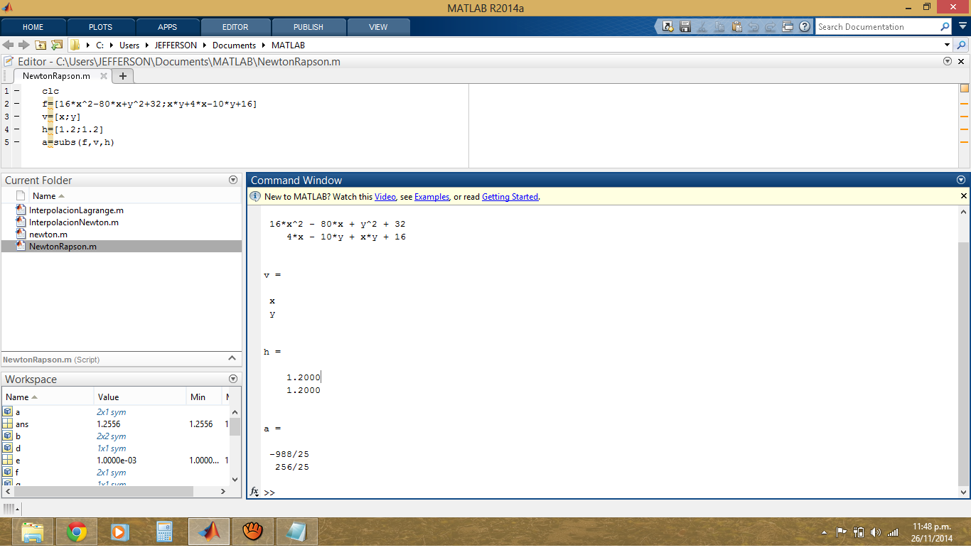Click the path arrow after Users

(147, 45)
